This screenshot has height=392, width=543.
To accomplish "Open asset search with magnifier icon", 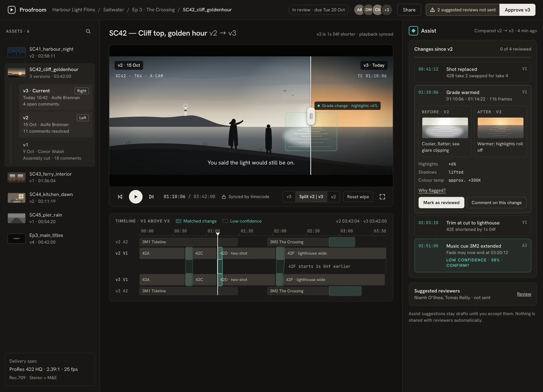I will pyautogui.click(x=88, y=31).
